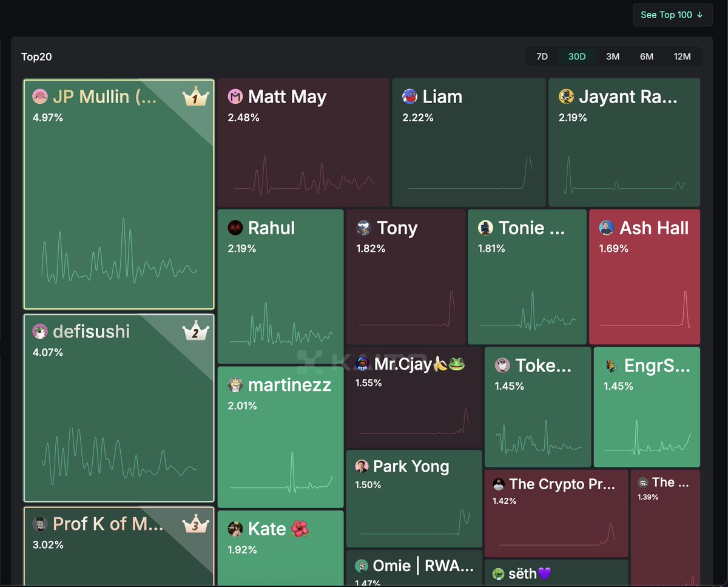Click the 2.01% value

point(243,405)
